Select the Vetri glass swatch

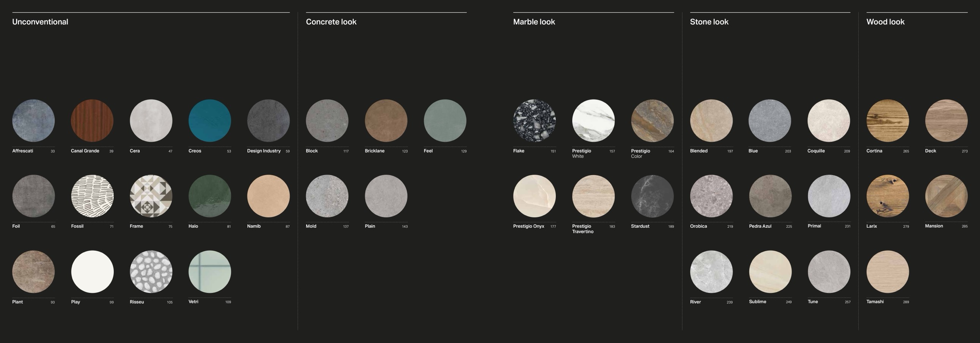(209, 272)
